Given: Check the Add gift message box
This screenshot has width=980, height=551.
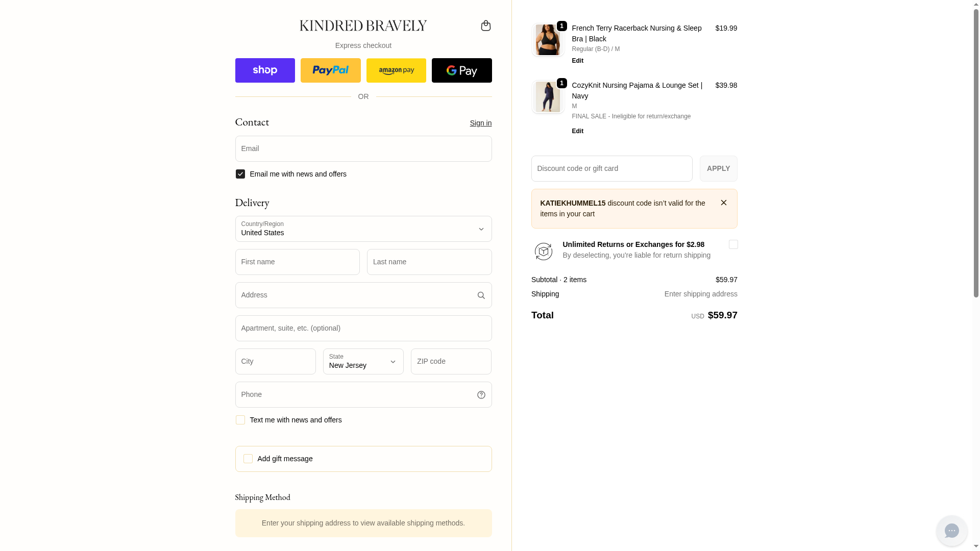Looking at the screenshot, I should (248, 459).
